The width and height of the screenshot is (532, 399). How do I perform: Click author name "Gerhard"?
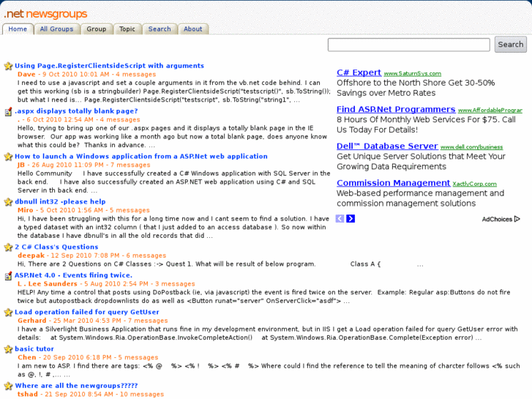(32, 321)
